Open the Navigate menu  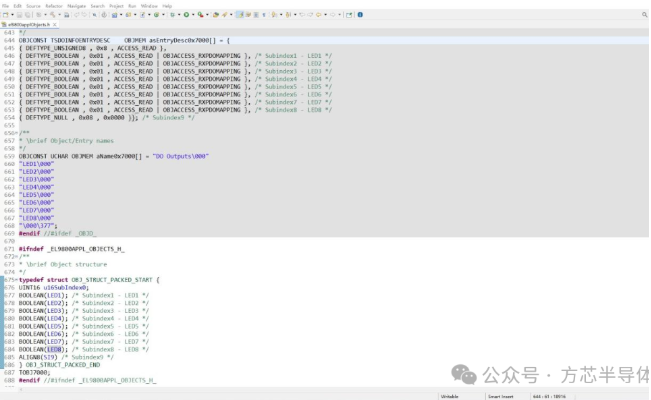[76, 6]
